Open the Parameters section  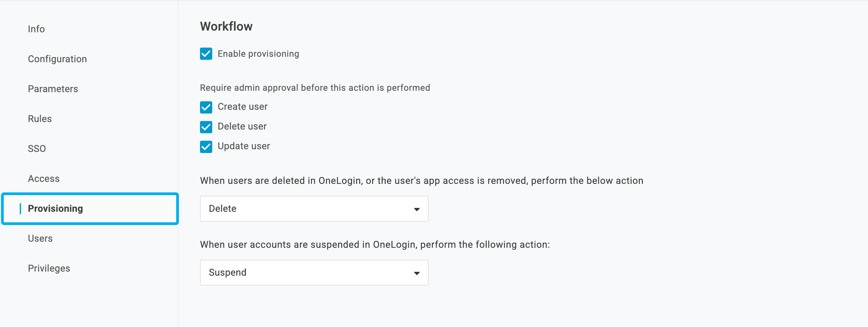(53, 89)
